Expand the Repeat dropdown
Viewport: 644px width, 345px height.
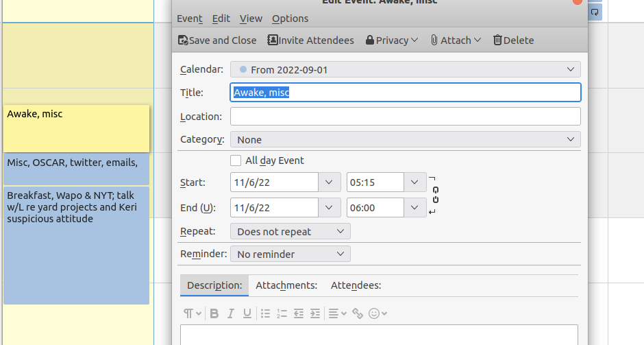coord(290,232)
